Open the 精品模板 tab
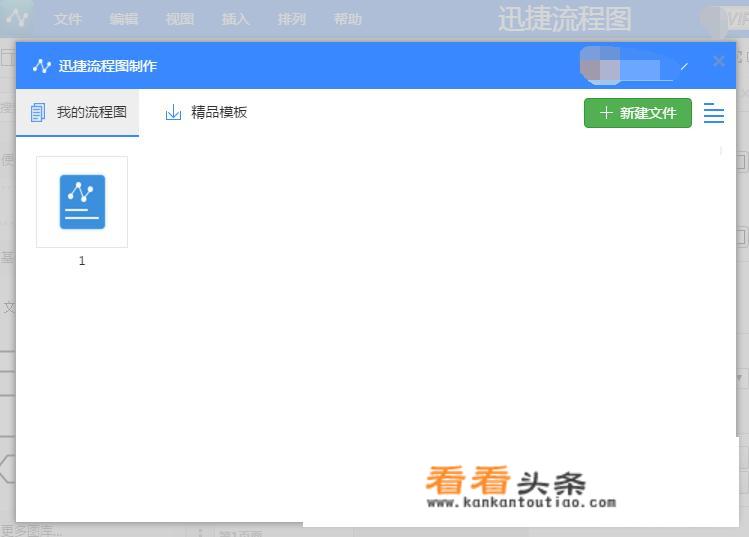 [206, 113]
